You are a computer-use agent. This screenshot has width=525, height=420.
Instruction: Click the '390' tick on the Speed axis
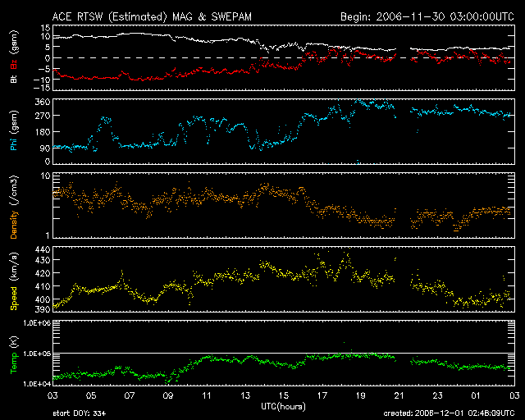[x=43, y=308]
